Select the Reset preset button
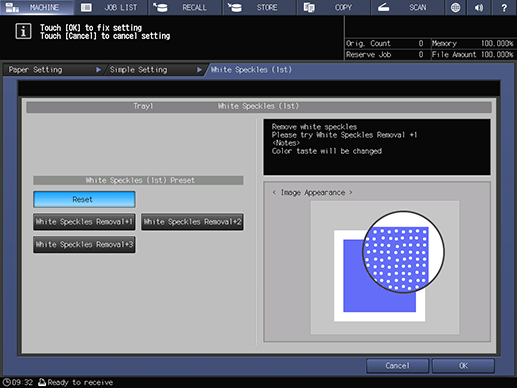Image resolution: width=517 pixels, height=388 pixels. tap(84, 199)
